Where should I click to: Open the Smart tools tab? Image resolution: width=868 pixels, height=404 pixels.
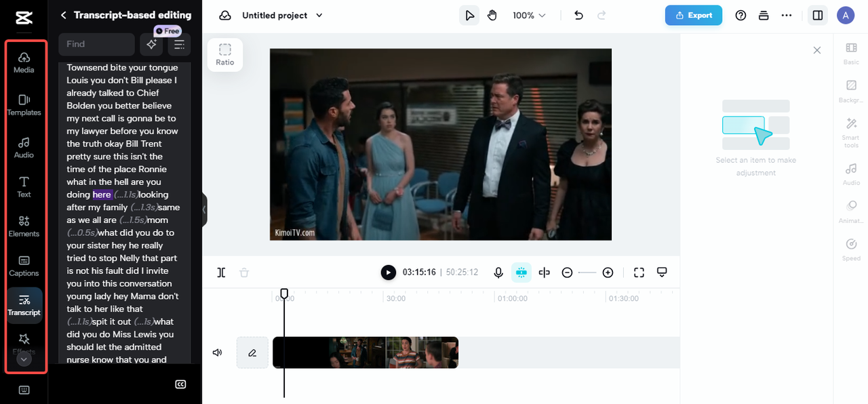[851, 133]
